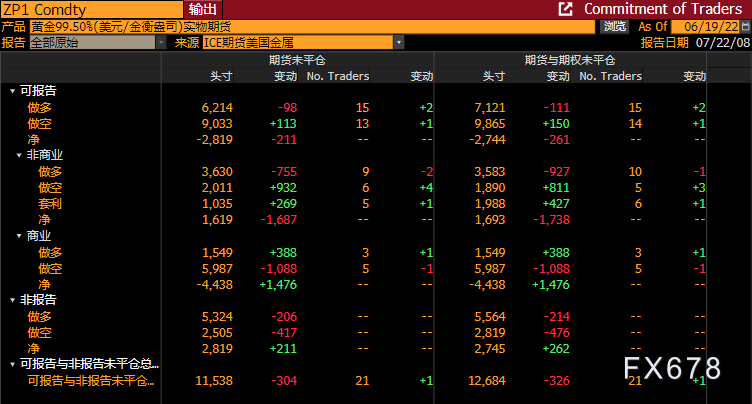Click the -1,687 non-commercial net change

[279, 220]
